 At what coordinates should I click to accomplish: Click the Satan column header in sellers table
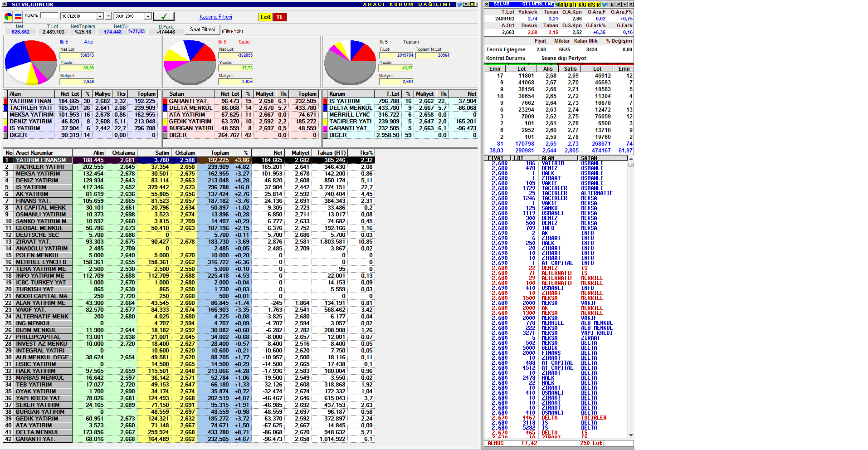coord(190,94)
